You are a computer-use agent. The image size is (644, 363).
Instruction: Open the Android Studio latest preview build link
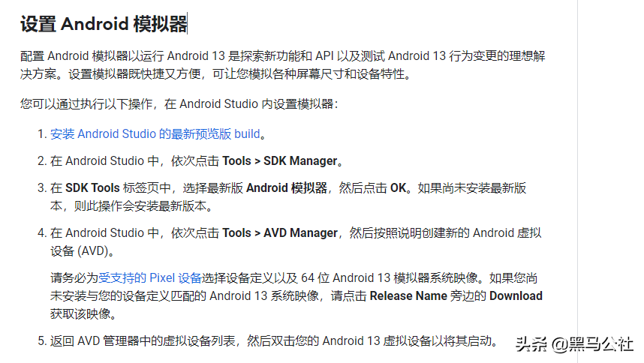155,133
